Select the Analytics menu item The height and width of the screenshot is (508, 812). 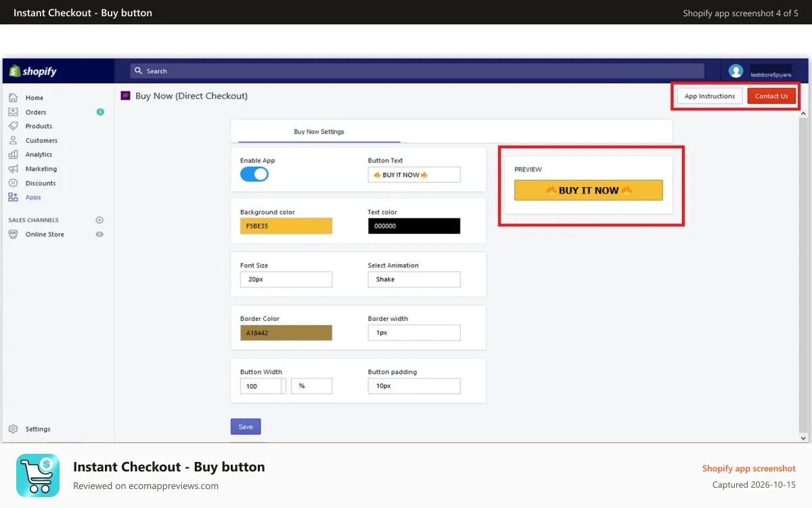pyautogui.click(x=39, y=154)
